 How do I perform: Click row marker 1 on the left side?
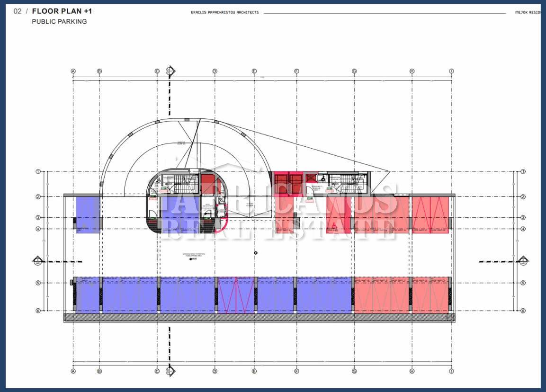pyautogui.click(x=38, y=171)
